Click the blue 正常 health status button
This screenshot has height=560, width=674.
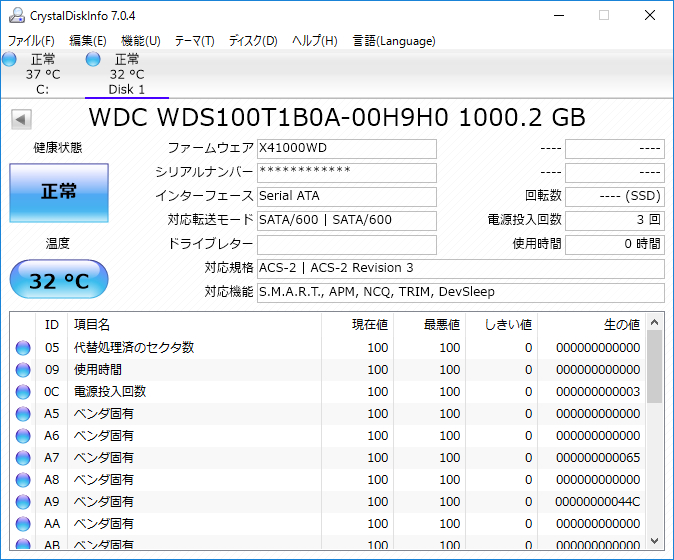(x=58, y=192)
